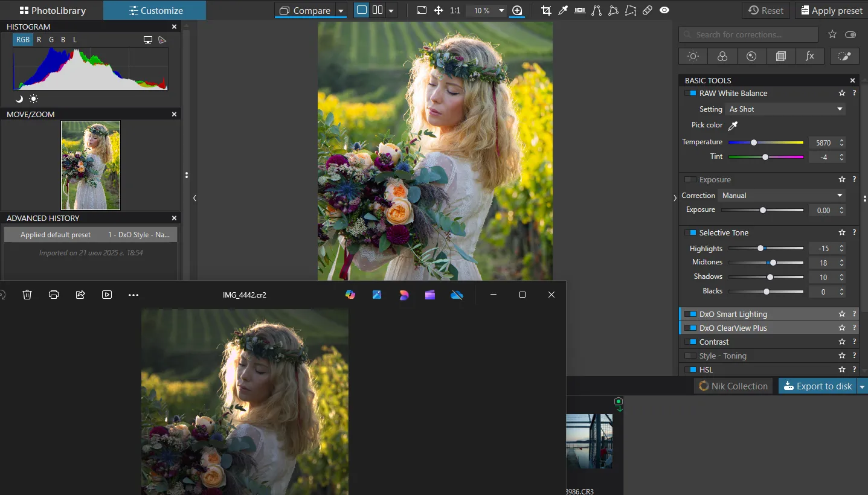868x495 pixels.
Task: Enable the Exposure correction switch
Action: [690, 180]
